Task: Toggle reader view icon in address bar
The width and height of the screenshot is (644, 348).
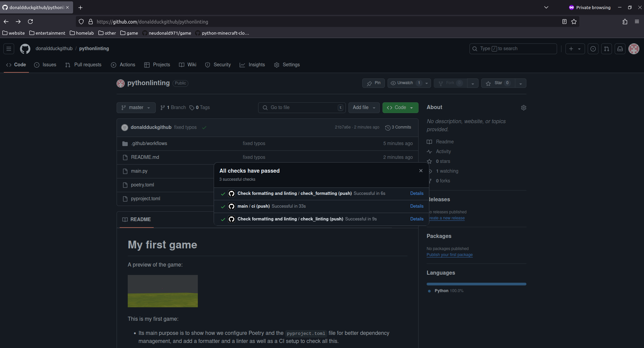Action: pos(564,22)
